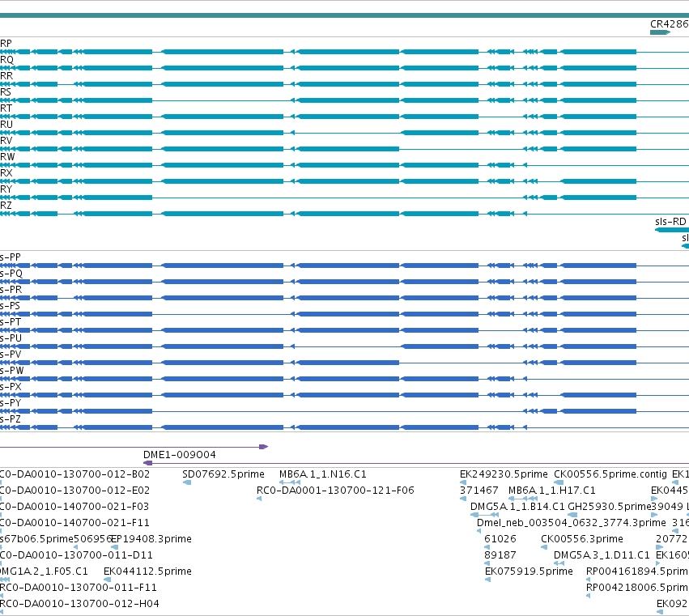689x616 pixels.
Task: Click the 371467 feature label
Action: pos(479,491)
